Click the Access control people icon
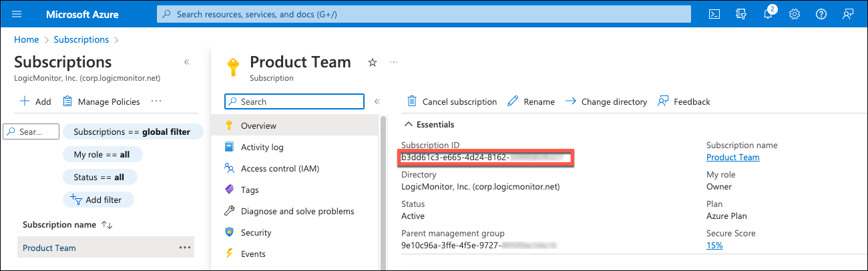 [x=229, y=168]
